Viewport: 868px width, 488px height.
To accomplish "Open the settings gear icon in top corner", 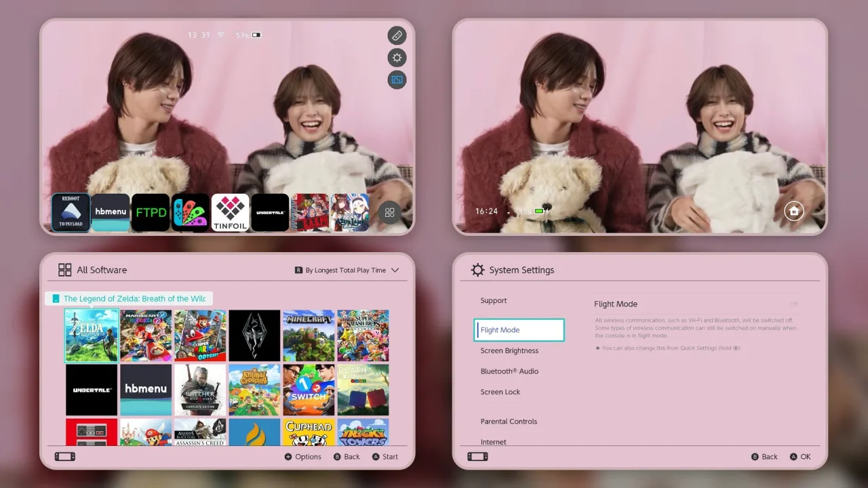I will (397, 58).
